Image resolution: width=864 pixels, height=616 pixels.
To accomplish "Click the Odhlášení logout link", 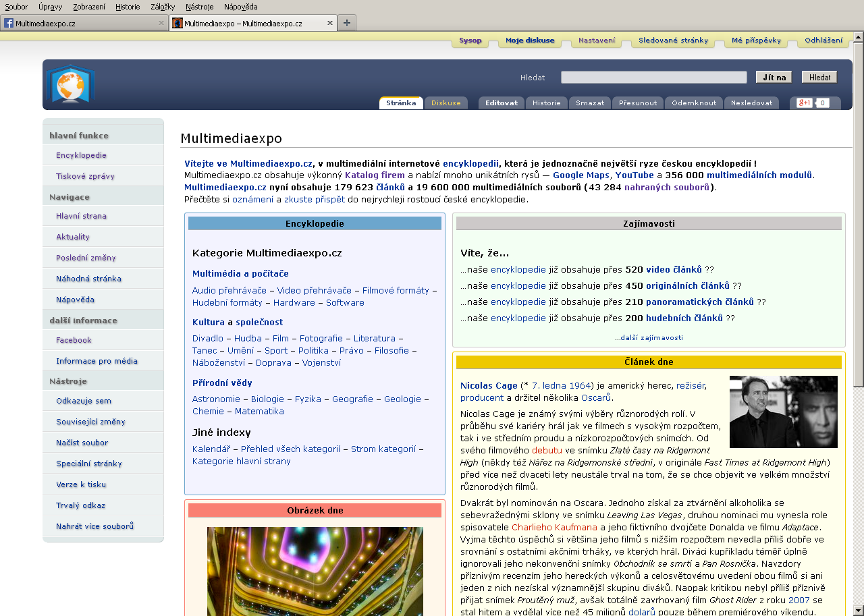I will pos(823,40).
